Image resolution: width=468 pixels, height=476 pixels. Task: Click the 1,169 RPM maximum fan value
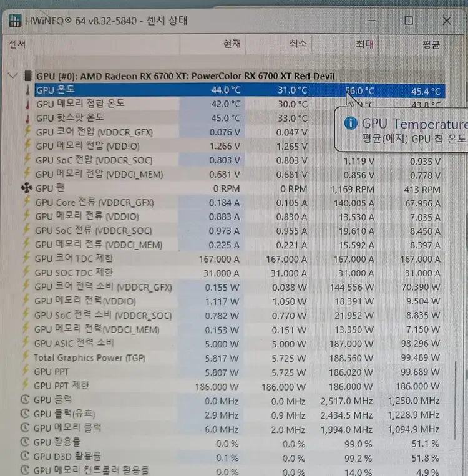(353, 189)
